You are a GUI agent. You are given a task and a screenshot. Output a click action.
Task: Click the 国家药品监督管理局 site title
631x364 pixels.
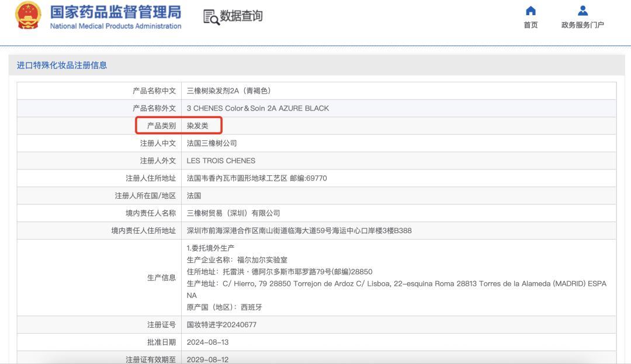click(x=116, y=12)
